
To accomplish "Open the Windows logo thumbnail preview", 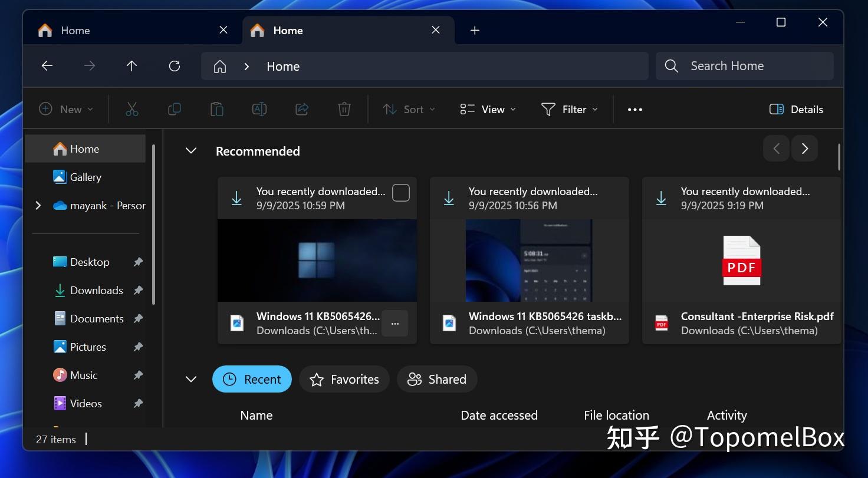I will point(317,261).
